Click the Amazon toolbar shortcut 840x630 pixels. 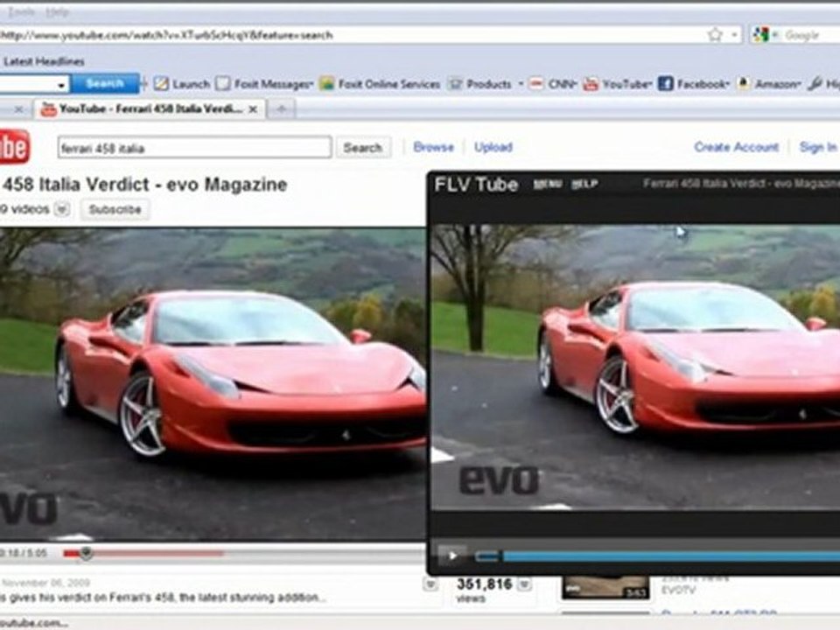pos(769,84)
